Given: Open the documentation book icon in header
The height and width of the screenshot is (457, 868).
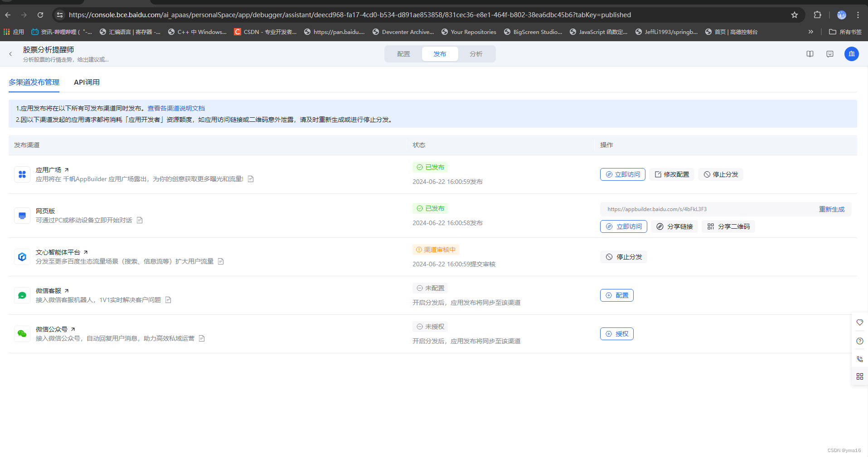Looking at the screenshot, I should [x=810, y=54].
